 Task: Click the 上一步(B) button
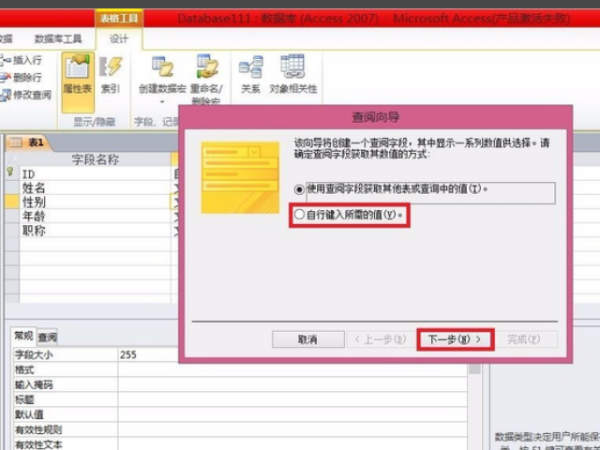382,339
